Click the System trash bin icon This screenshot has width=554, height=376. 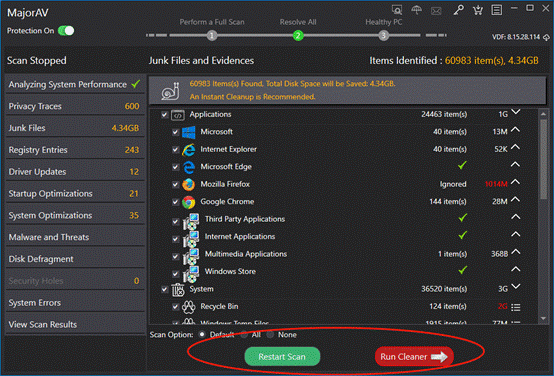(178, 289)
